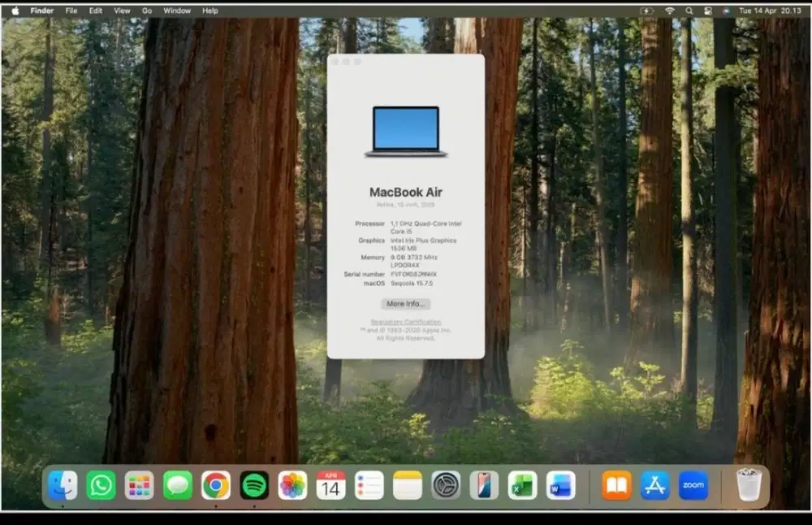The width and height of the screenshot is (812, 525).
Task: Open the Apple menu
Action: [15, 11]
